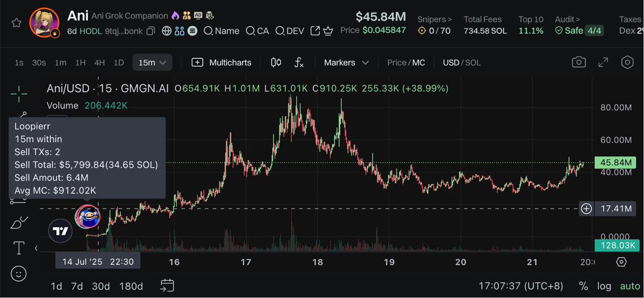Click the plus on 17.41M price label

point(587,208)
